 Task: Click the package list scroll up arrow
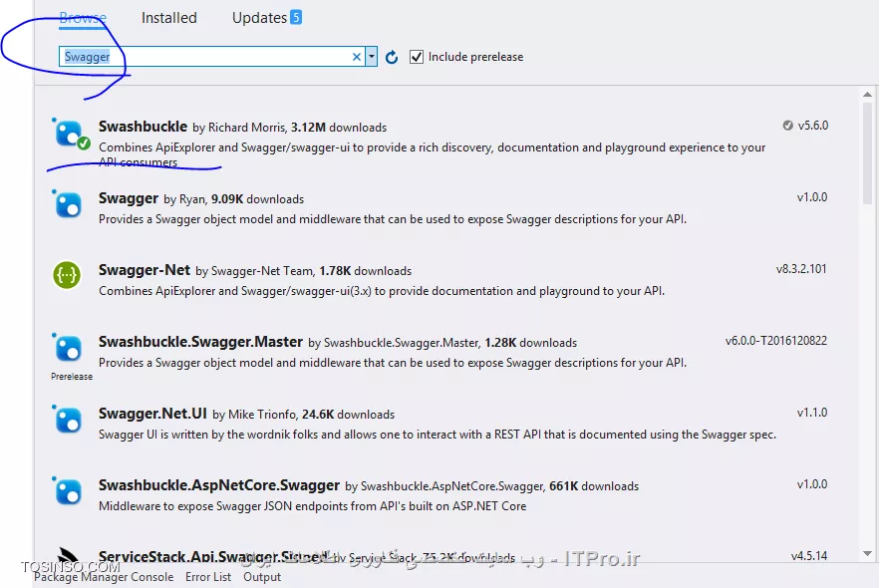pyautogui.click(x=867, y=94)
